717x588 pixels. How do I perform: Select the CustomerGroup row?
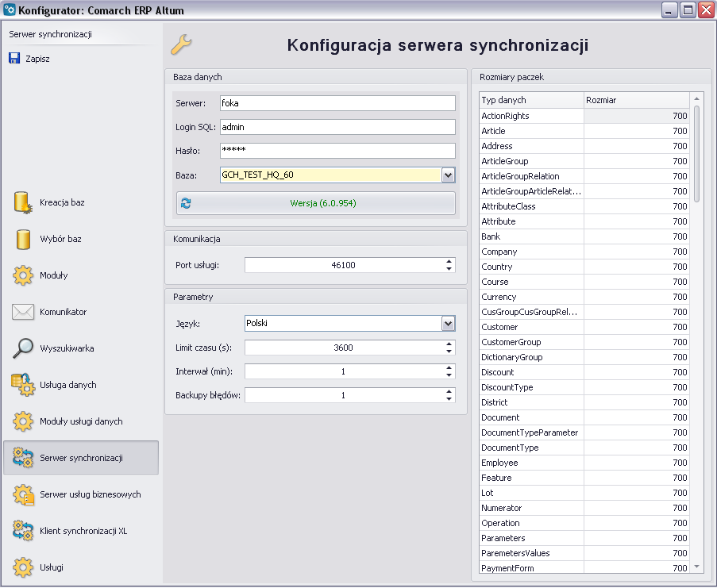tap(584, 342)
